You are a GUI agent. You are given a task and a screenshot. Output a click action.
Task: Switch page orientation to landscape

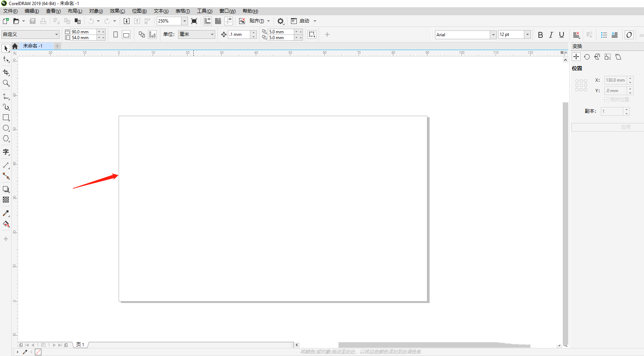(126, 34)
